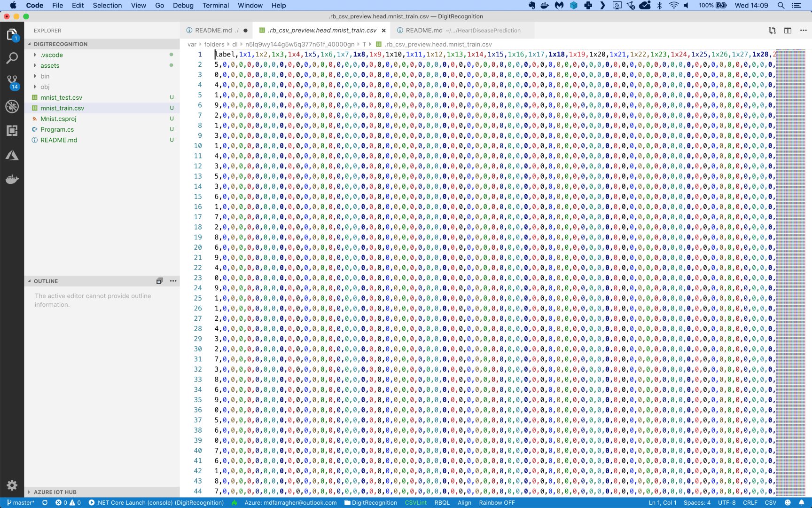Image resolution: width=812 pixels, height=508 pixels.
Task: Open the Terminal menu in the menu bar
Action: coord(216,5)
